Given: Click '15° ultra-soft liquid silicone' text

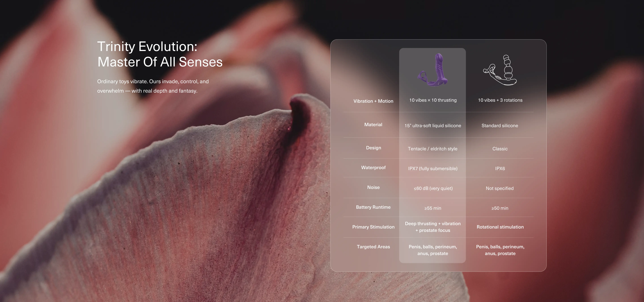Looking at the screenshot, I should 433,125.
